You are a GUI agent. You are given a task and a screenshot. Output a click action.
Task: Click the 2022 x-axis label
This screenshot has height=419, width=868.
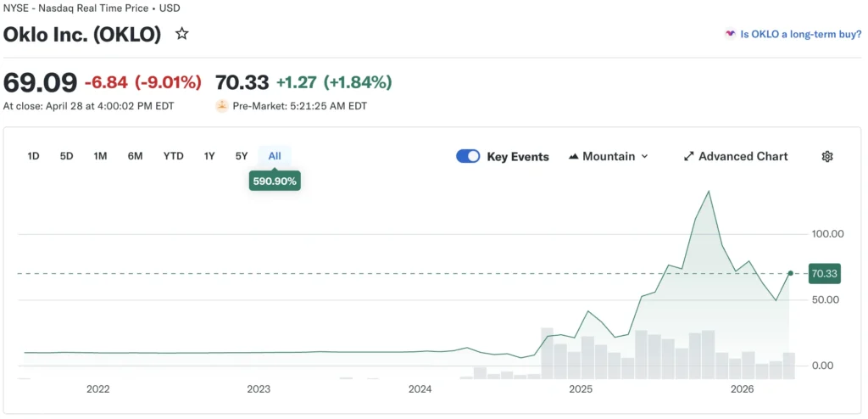point(98,389)
